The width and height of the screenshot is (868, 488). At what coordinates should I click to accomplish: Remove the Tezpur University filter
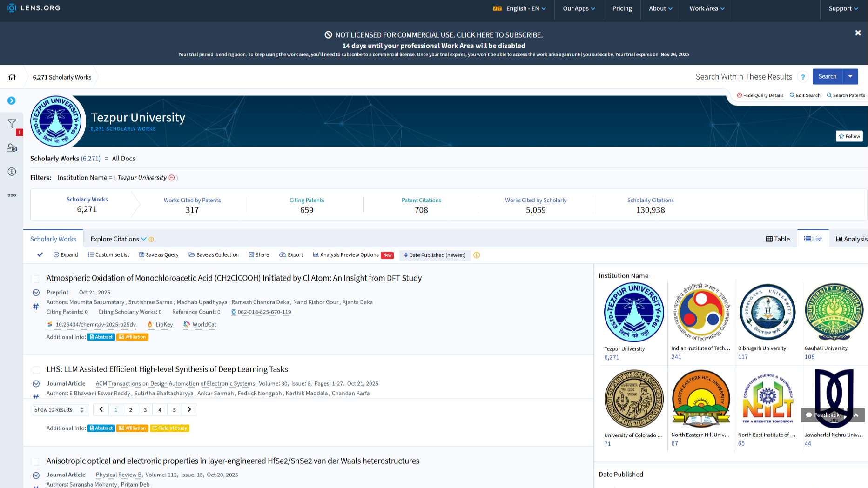click(172, 178)
